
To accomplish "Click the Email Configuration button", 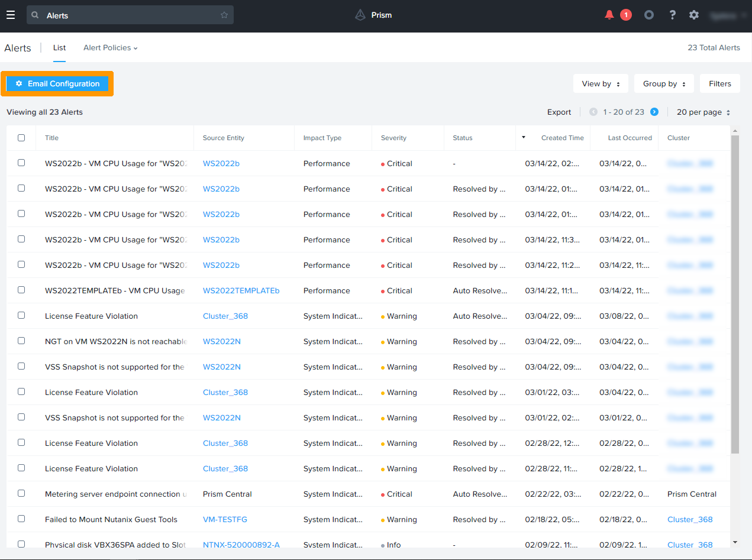I will (57, 84).
